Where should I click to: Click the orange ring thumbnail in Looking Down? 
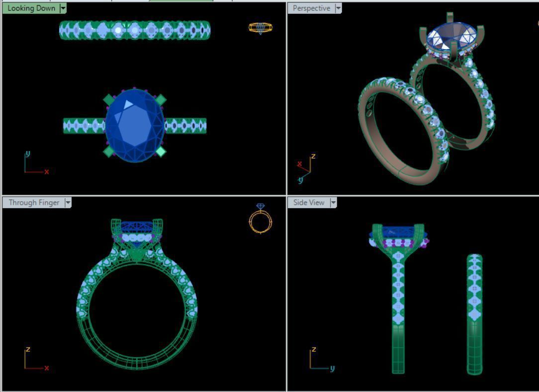pos(261,28)
